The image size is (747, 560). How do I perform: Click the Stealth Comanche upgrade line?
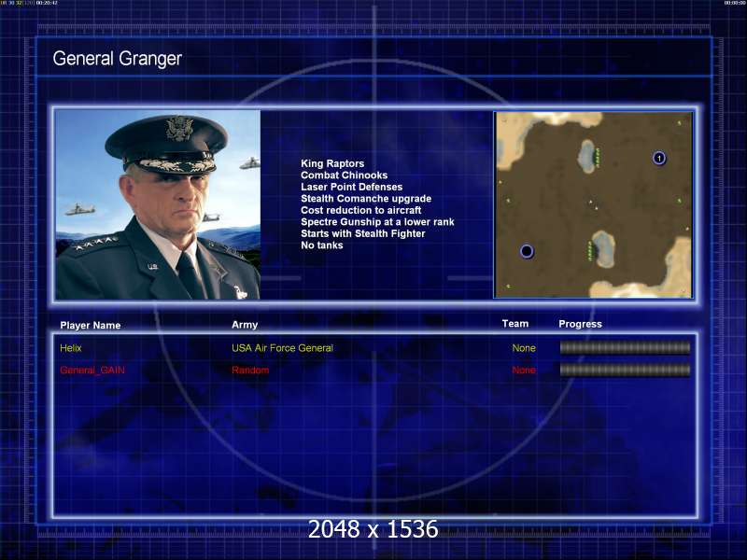[366, 199]
